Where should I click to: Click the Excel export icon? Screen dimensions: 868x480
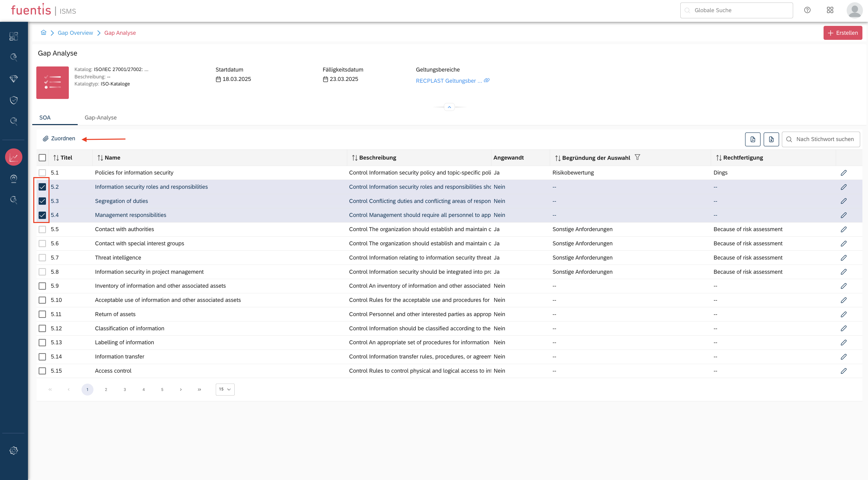pyautogui.click(x=771, y=139)
